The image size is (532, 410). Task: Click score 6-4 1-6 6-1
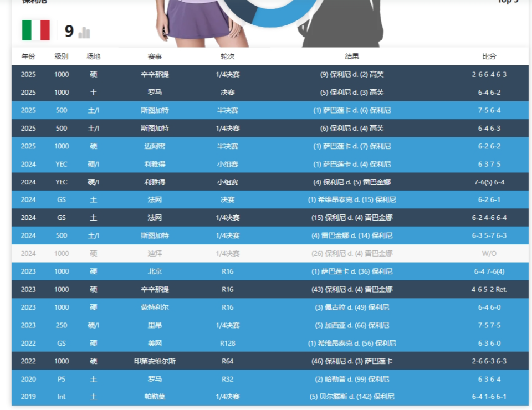click(x=489, y=397)
